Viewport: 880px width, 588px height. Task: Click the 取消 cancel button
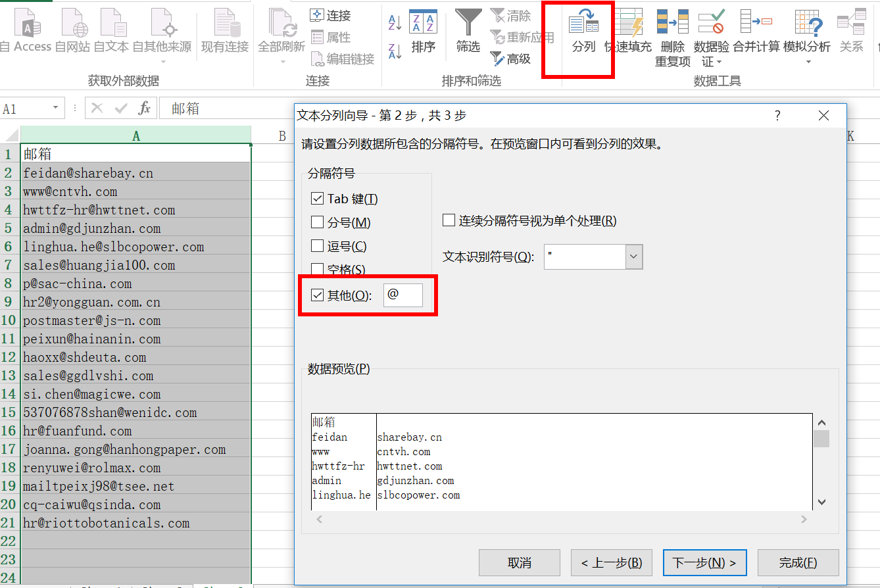coord(520,563)
